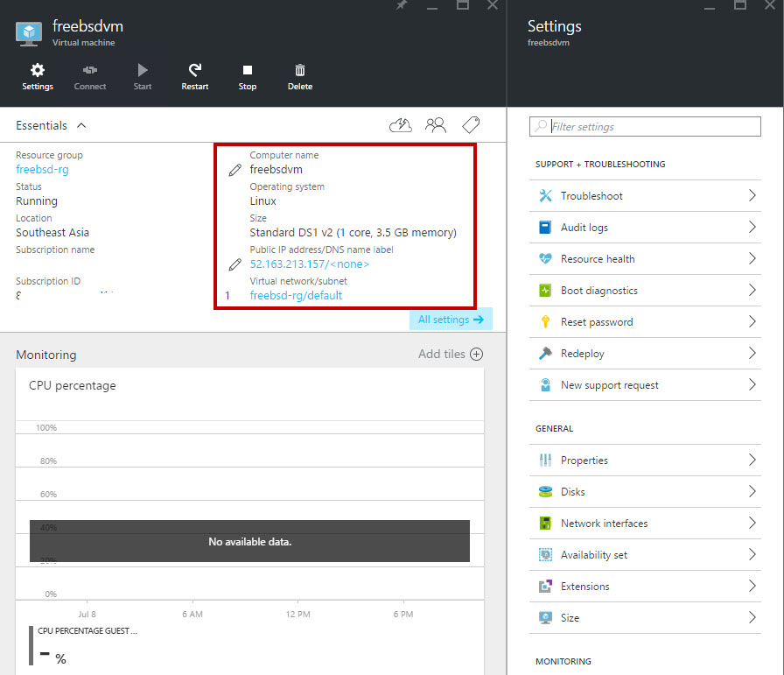Click the pencil icon beside computer name

click(x=235, y=170)
